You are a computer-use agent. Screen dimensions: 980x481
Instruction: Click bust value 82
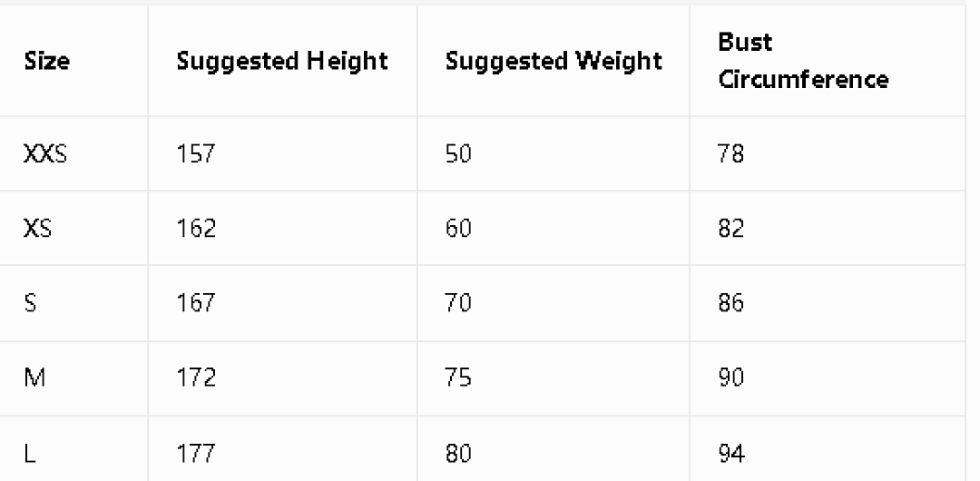coord(731,229)
